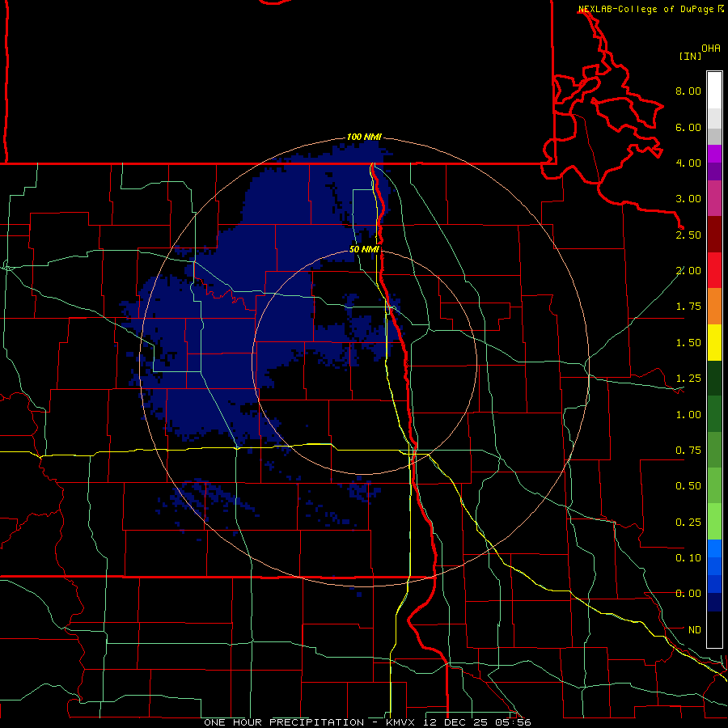Screen dimensions: 728x728
Task: Pick the bright red swatch in the color scale
Action: (x=714, y=271)
